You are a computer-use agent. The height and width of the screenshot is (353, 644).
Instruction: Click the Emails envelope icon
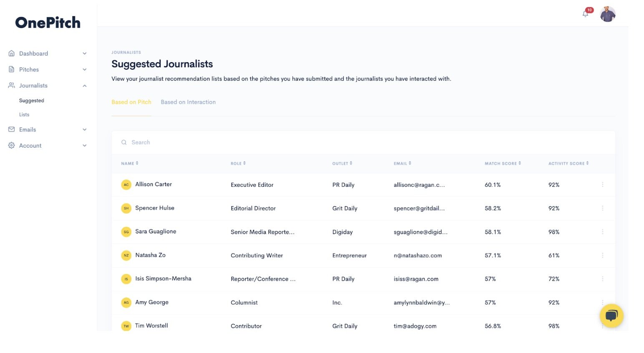[x=12, y=129]
